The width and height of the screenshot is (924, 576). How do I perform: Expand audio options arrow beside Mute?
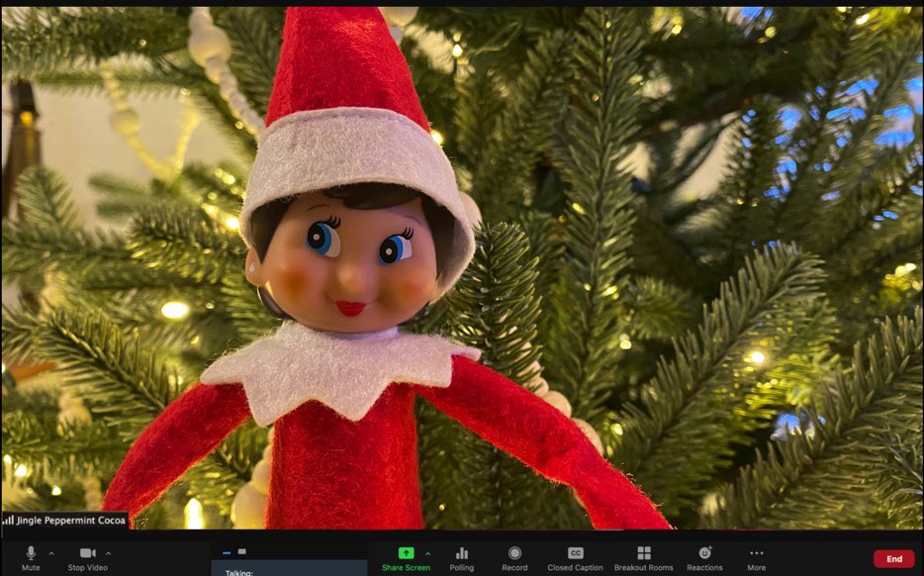click(51, 553)
